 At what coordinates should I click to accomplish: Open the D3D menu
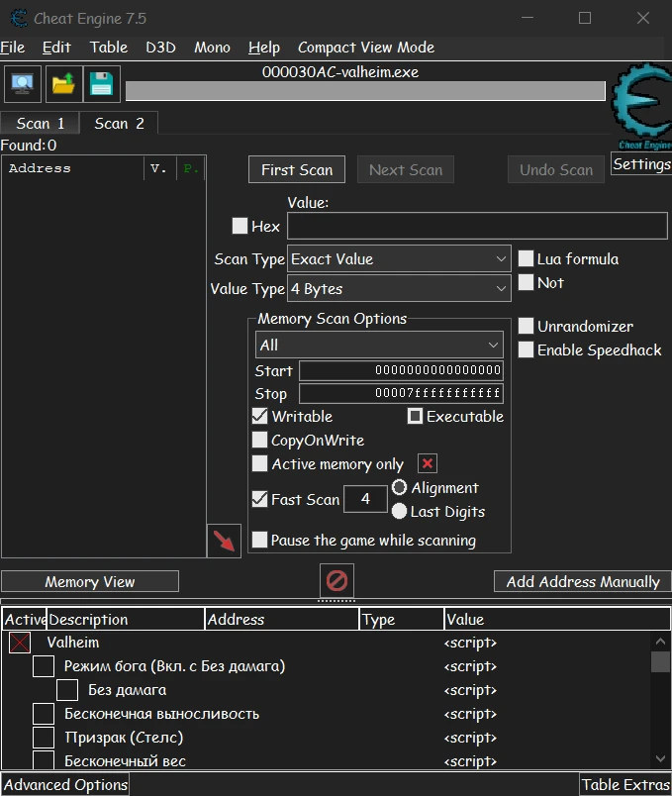[x=160, y=48]
